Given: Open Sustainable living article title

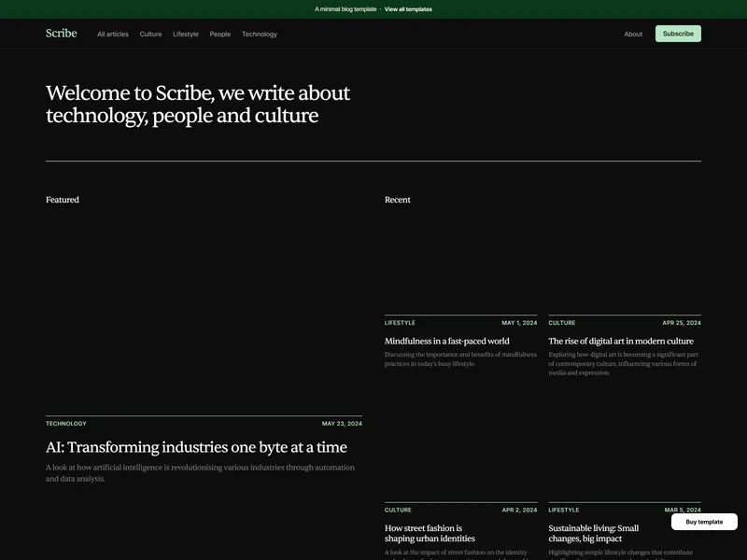Looking at the screenshot, I should [594, 533].
